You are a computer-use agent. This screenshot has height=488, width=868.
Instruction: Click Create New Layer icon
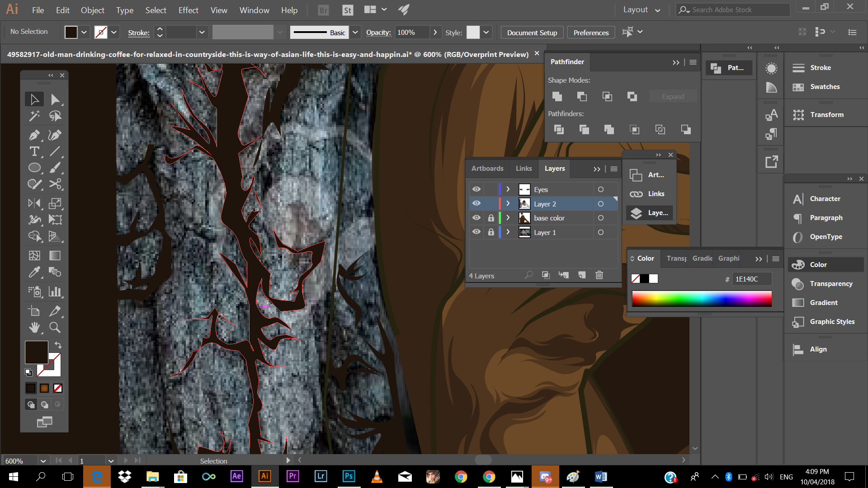point(582,275)
